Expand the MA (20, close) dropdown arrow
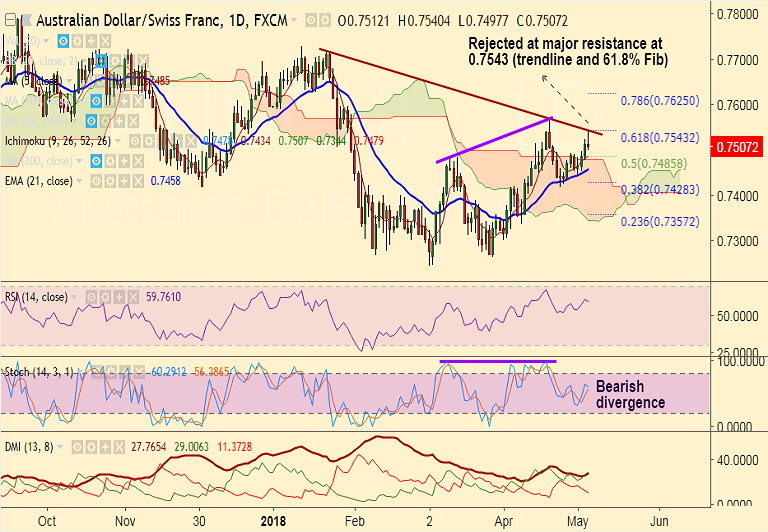This screenshot has height=532, width=768. 73,121
